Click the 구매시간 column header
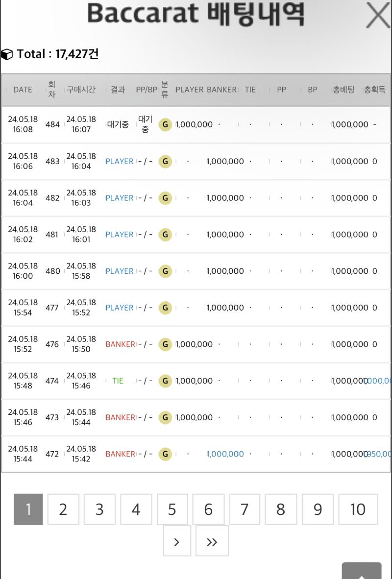The image size is (392, 579). [x=81, y=90]
